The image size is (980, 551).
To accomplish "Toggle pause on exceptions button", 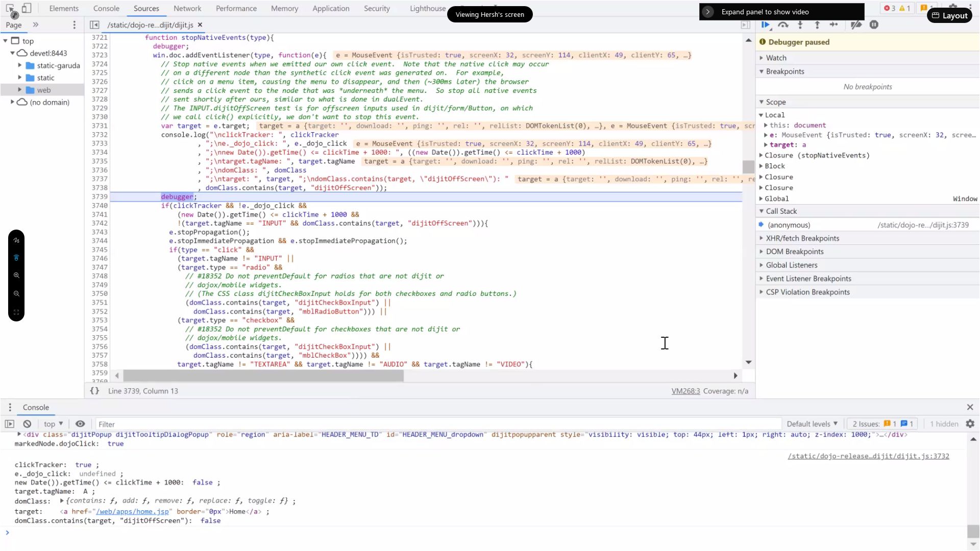I will (x=874, y=25).
